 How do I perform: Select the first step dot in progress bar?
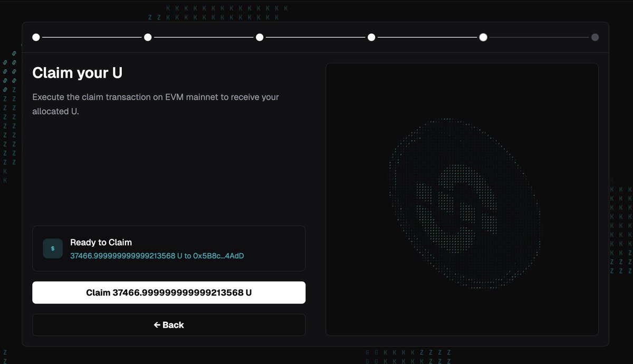(36, 37)
